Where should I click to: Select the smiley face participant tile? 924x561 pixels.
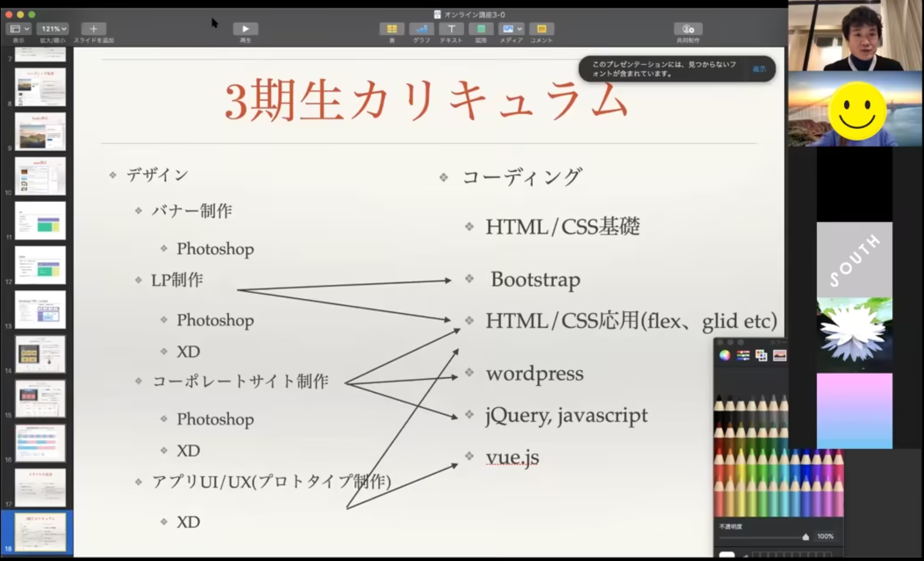(855, 109)
